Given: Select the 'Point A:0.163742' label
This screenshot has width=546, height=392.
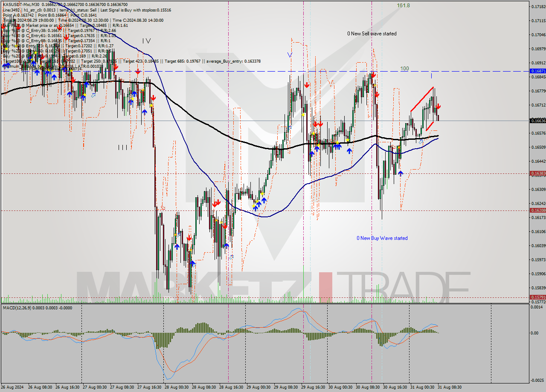Looking at the screenshot, I should 18,15.
